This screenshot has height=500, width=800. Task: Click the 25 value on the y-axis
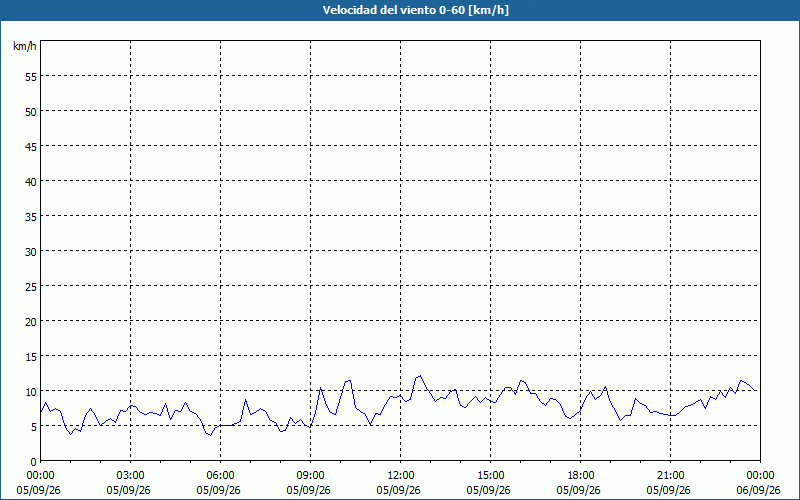click(x=31, y=287)
